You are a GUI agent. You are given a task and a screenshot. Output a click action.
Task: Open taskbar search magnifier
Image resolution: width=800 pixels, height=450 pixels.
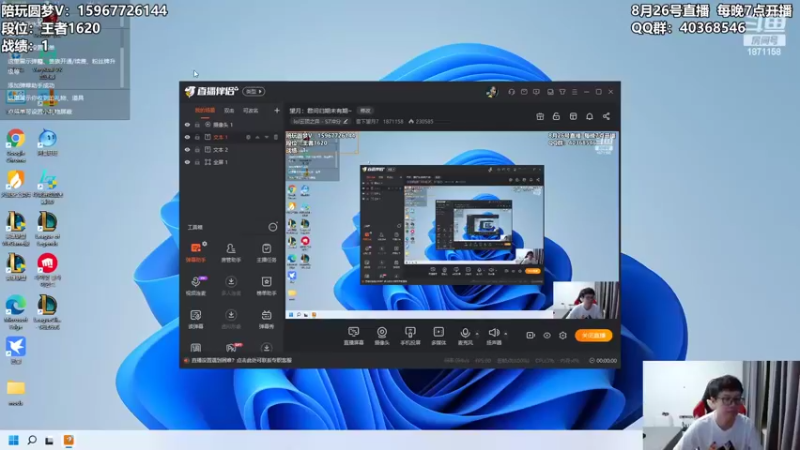32,440
